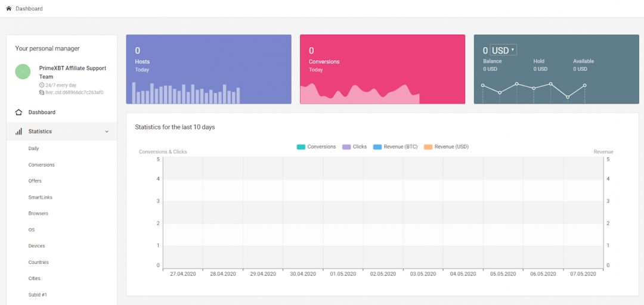This screenshot has width=644, height=305.
Task: Click the Statistics bar chart icon
Action: [x=18, y=132]
